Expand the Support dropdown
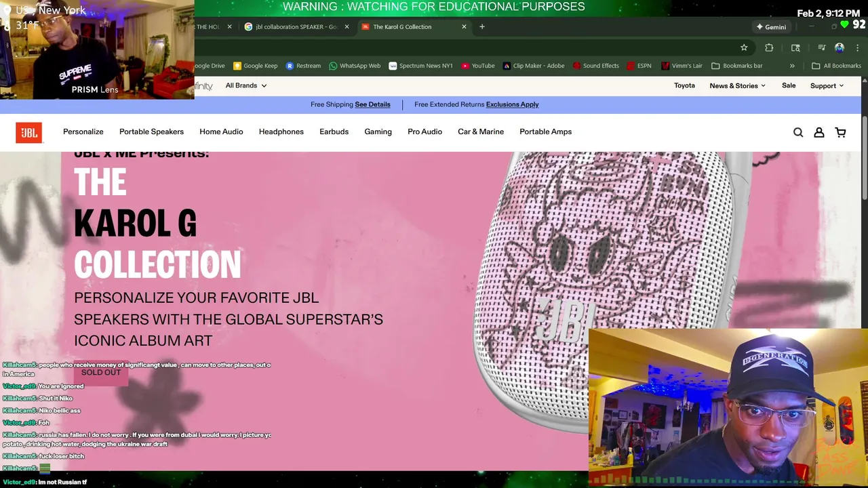This screenshot has height=488, width=868. (827, 85)
